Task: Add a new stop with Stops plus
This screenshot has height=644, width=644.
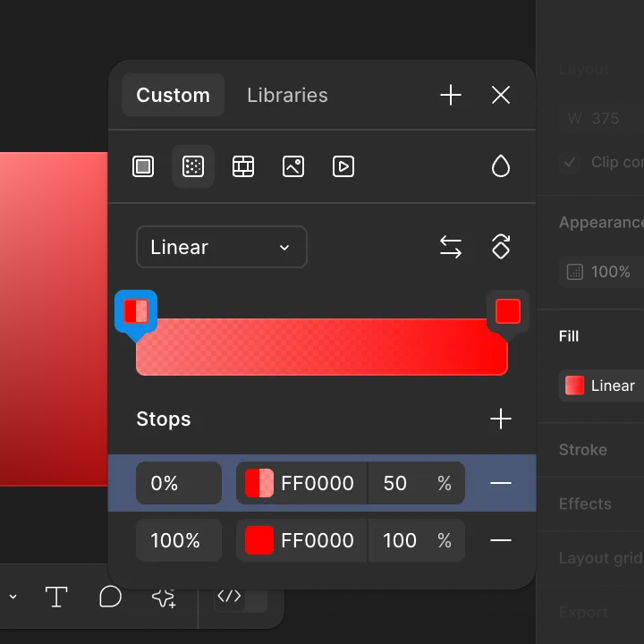Action: 501,419
